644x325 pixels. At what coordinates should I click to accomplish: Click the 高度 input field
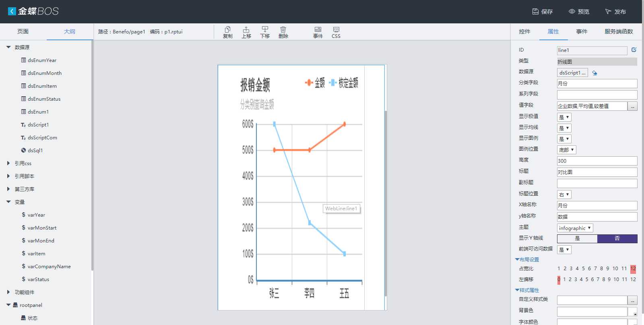pos(597,161)
